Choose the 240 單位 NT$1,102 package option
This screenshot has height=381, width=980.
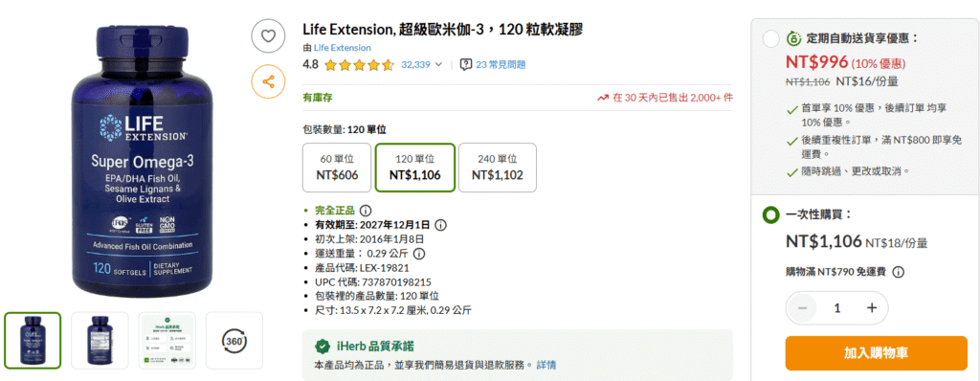pyautogui.click(x=498, y=167)
